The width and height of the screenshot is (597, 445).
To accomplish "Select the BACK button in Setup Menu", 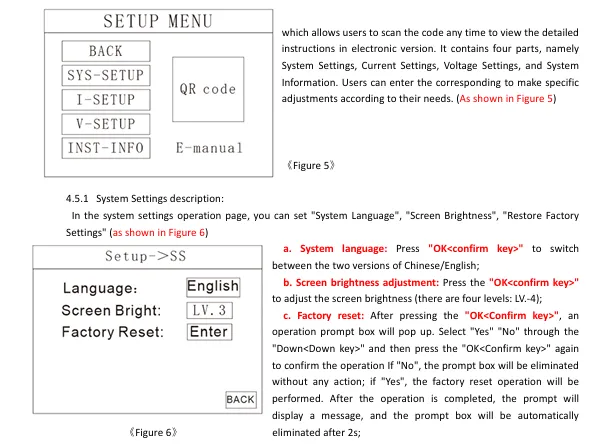I will click(x=106, y=51).
